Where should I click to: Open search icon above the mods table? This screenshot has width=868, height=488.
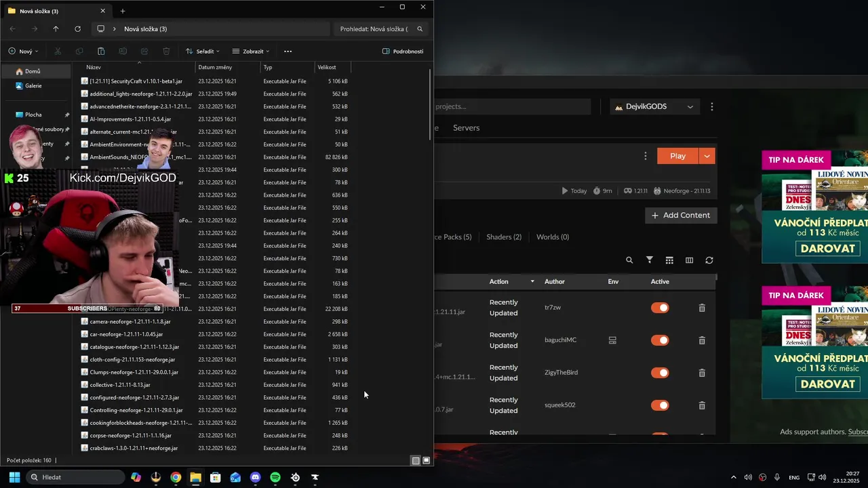(629, 260)
